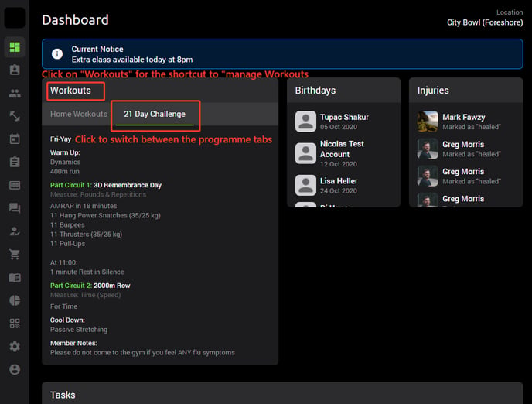
Task: Click Lisa Heller's avatar in Birthdays
Action: 305,186
